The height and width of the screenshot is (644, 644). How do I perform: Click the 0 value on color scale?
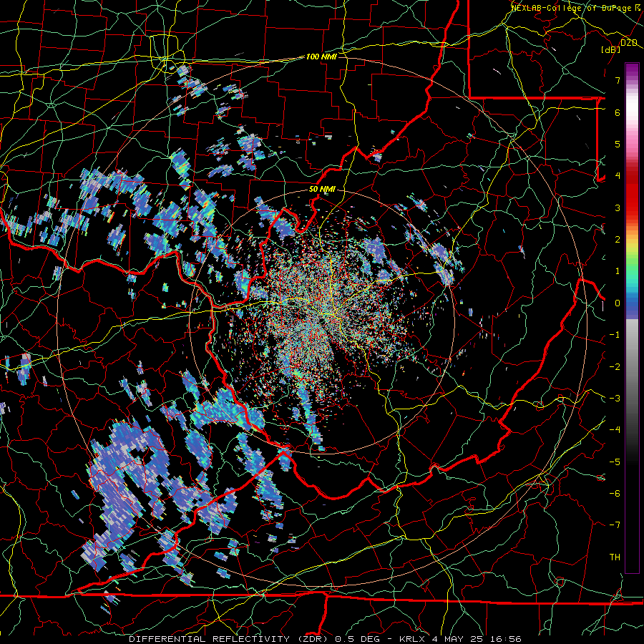click(618, 303)
